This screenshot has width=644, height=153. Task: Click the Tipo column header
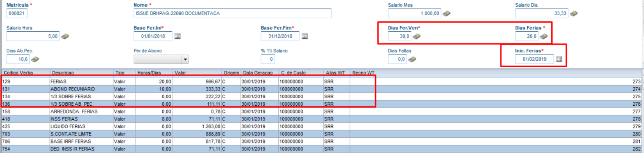(x=124, y=73)
